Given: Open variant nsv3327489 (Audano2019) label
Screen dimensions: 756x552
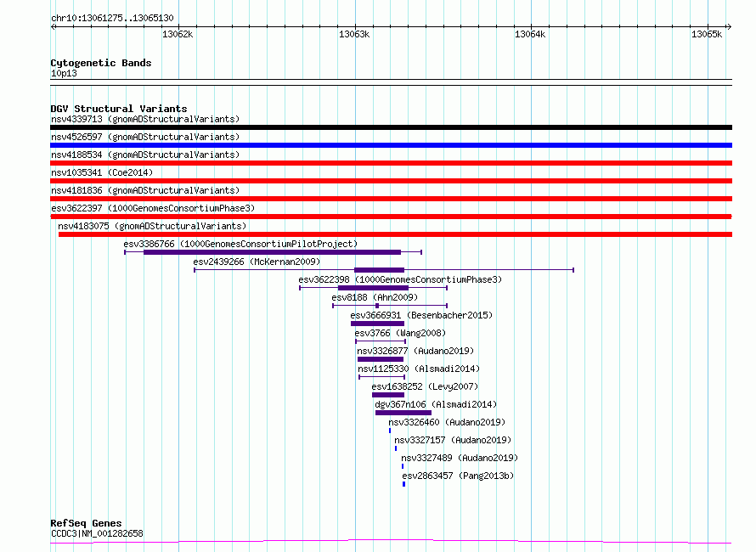Looking at the screenshot, I should coord(460,458).
